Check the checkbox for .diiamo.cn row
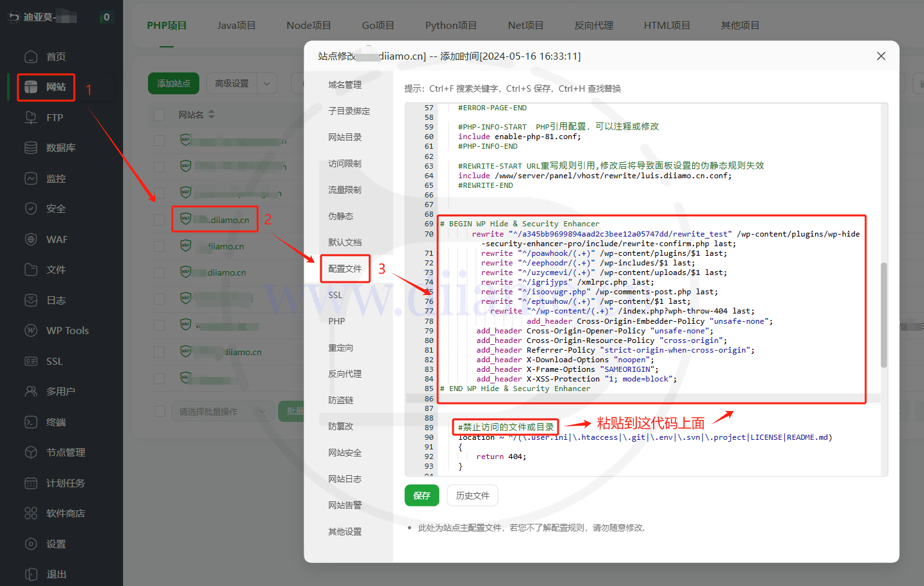 [160, 220]
